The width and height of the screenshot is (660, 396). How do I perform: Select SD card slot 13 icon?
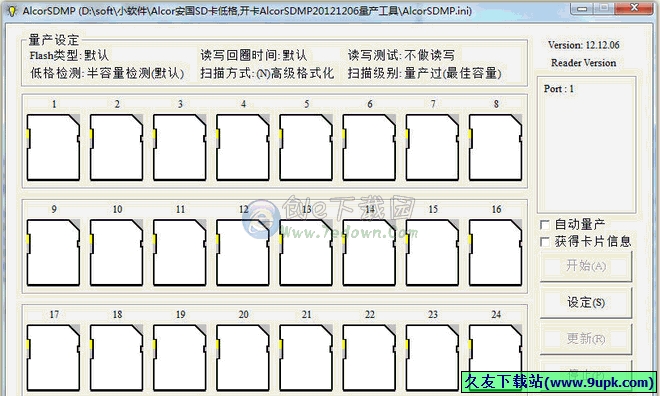click(x=306, y=252)
